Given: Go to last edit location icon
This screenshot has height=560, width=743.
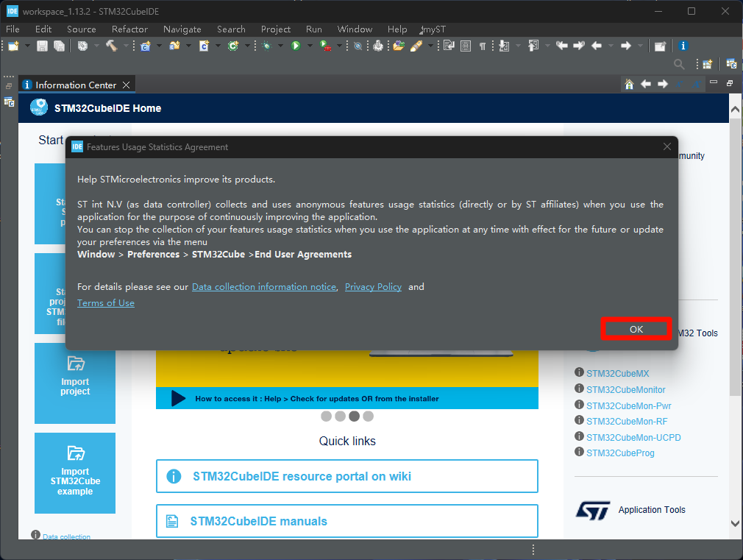Looking at the screenshot, I should tap(562, 46).
